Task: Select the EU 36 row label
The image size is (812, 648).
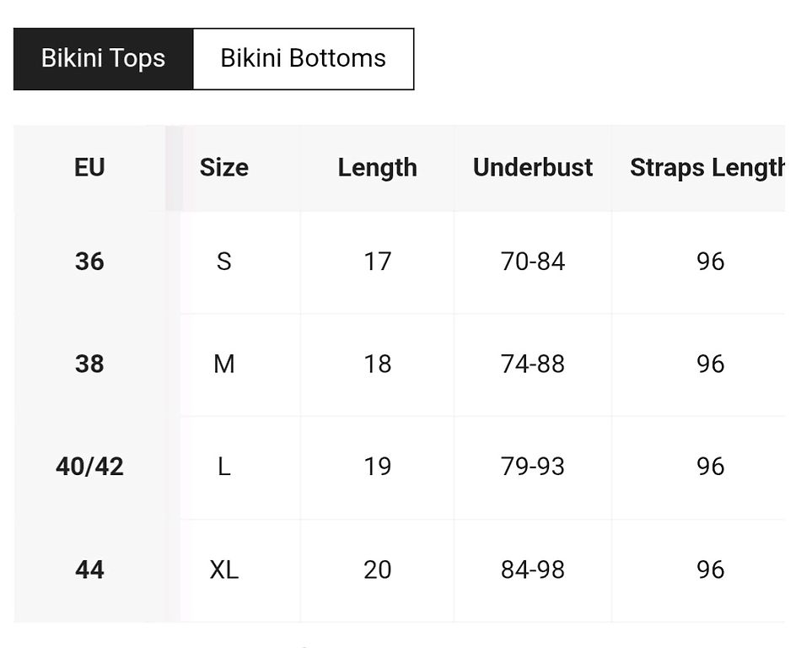Action: 89,262
